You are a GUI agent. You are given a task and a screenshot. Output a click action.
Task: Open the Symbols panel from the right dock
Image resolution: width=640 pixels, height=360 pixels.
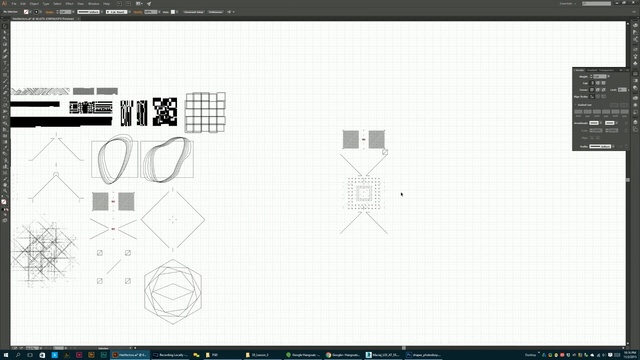tap(635, 63)
